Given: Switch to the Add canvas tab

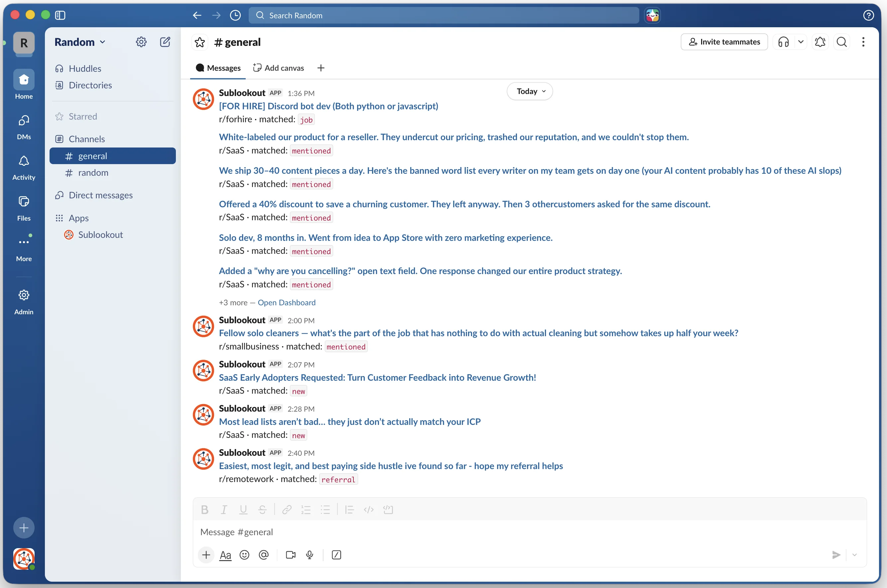Looking at the screenshot, I should [278, 67].
